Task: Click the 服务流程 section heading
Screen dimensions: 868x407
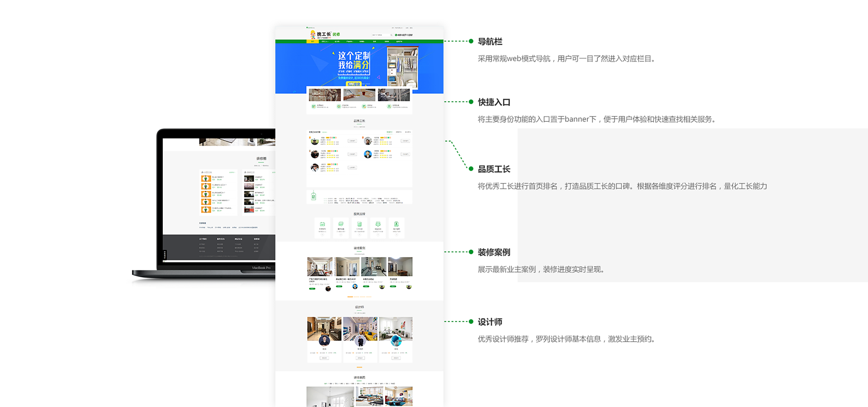Action: tap(359, 214)
